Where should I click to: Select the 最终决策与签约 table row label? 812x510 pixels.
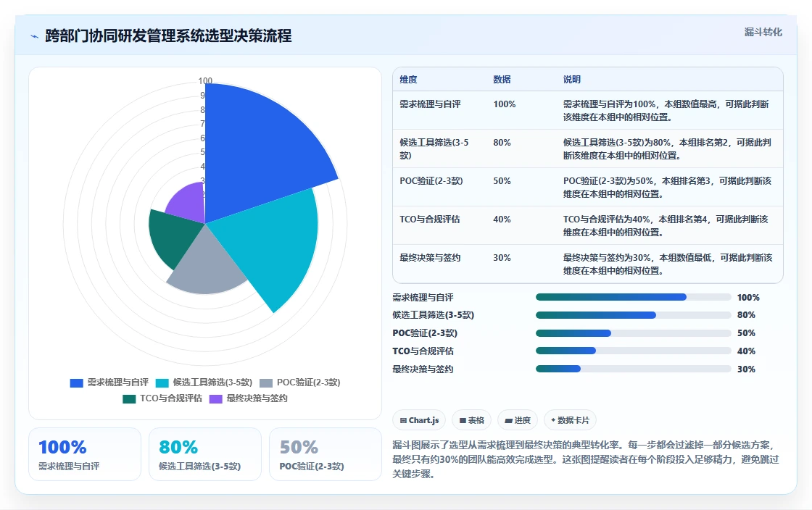pyautogui.click(x=430, y=258)
